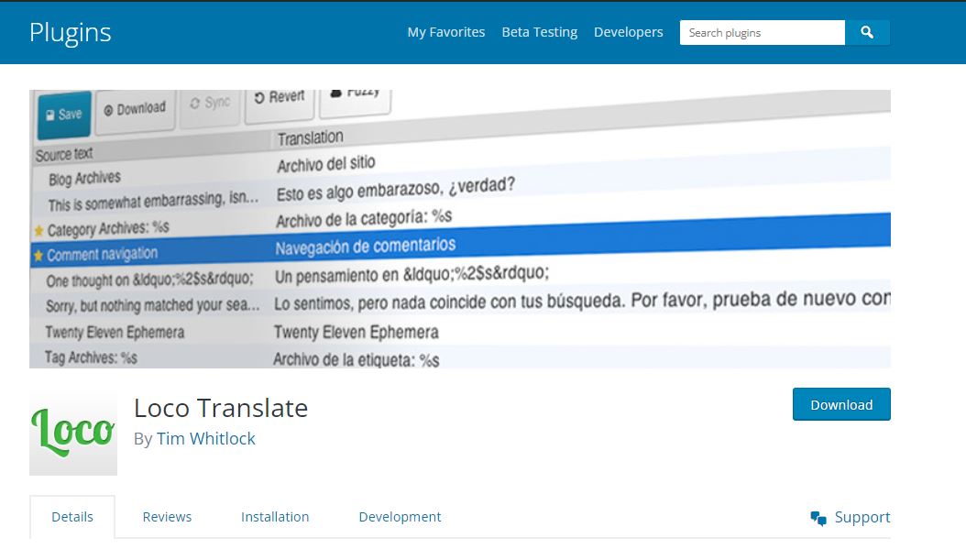Switch to the Reviews tab

coord(167,517)
